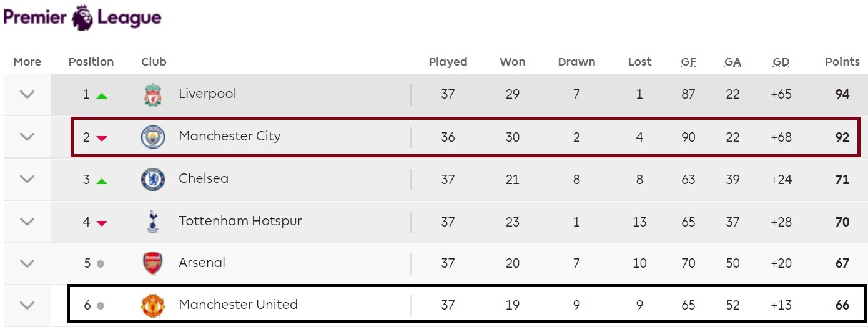This screenshot has height=327, width=868.
Task: Click the Played column header
Action: (448, 62)
